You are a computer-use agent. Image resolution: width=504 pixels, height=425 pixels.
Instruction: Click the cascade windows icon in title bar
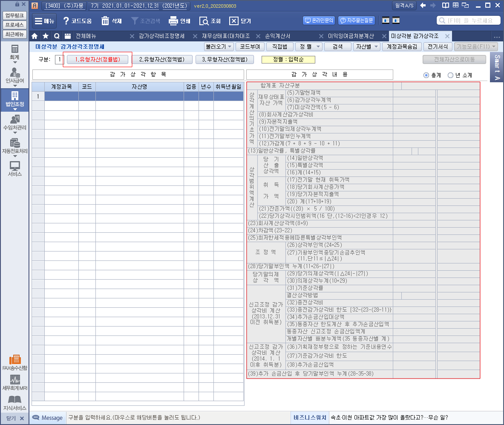pos(465,6)
